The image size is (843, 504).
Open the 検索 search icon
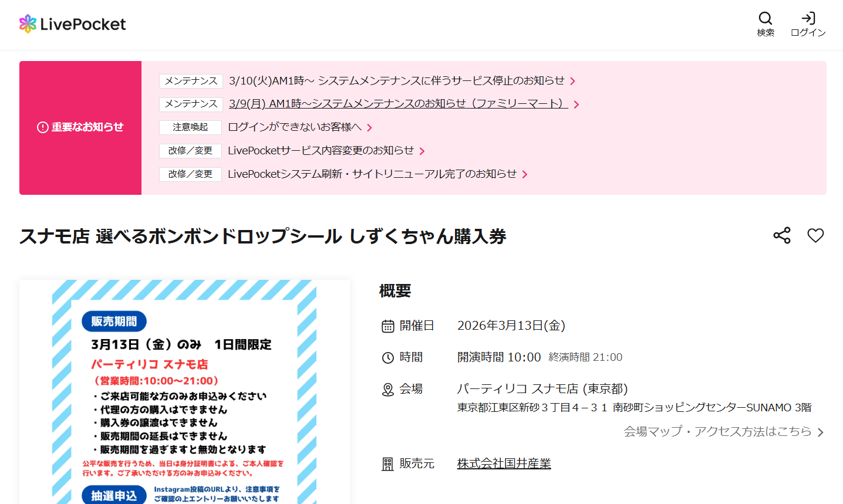[x=766, y=19]
